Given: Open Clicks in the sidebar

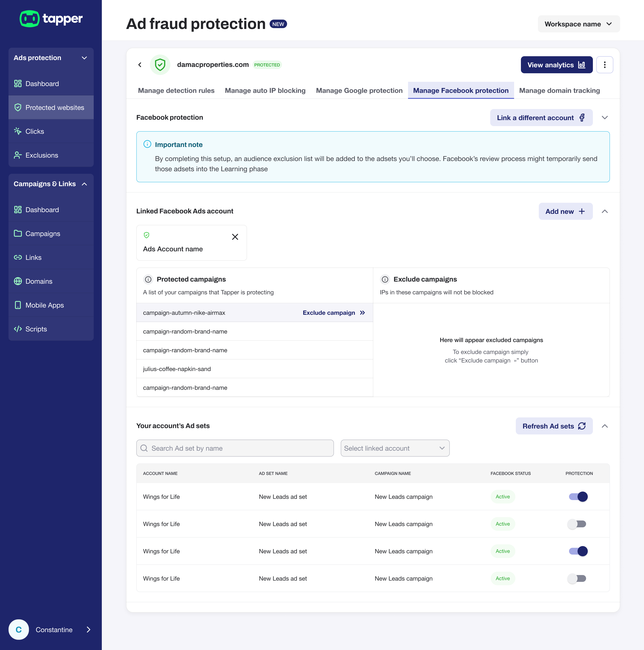Looking at the screenshot, I should (x=34, y=131).
